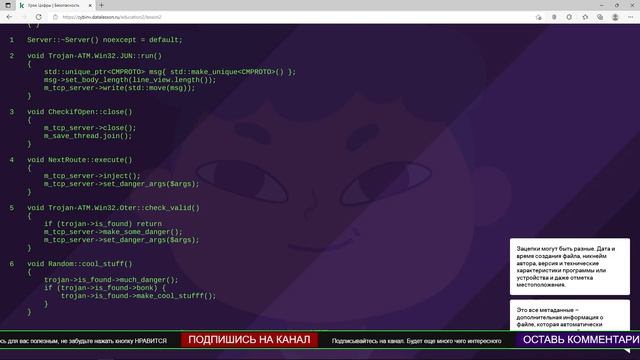Select the Безопасность lesson tab

(55, 6)
